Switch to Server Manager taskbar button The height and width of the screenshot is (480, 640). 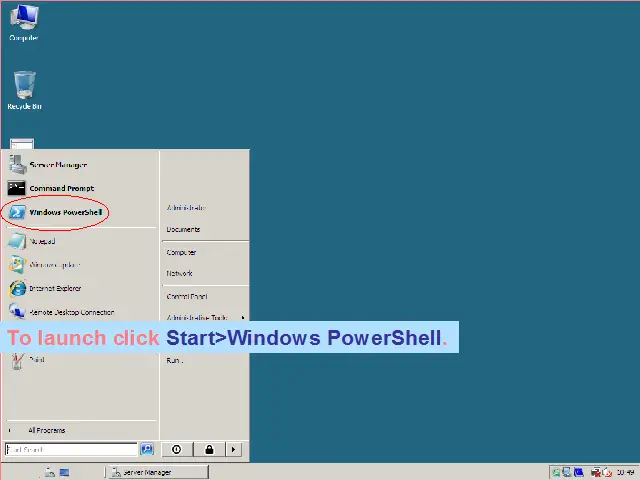tap(159, 472)
